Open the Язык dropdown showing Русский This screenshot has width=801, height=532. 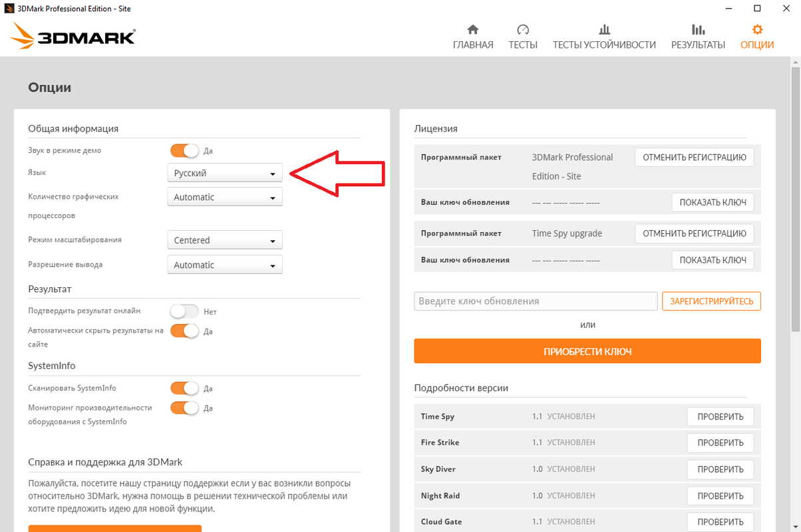click(x=225, y=173)
